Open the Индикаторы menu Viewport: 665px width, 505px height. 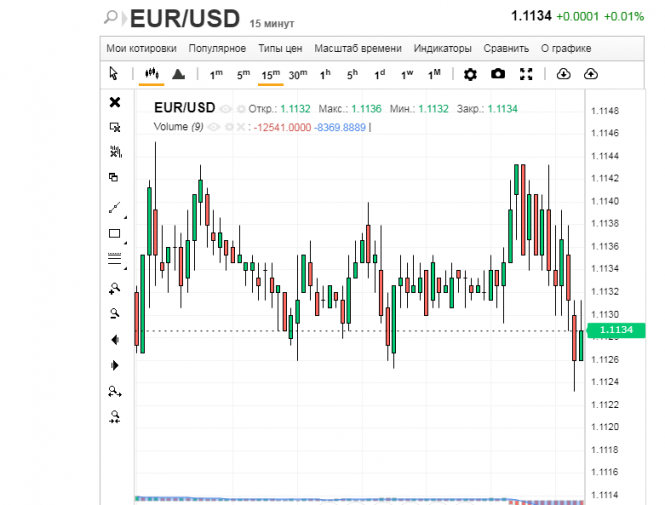(442, 48)
